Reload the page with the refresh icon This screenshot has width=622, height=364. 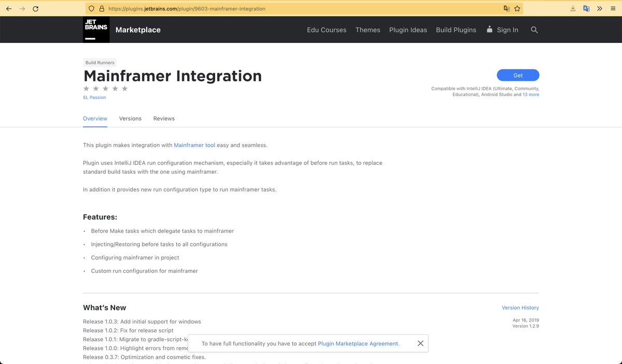[x=36, y=9]
